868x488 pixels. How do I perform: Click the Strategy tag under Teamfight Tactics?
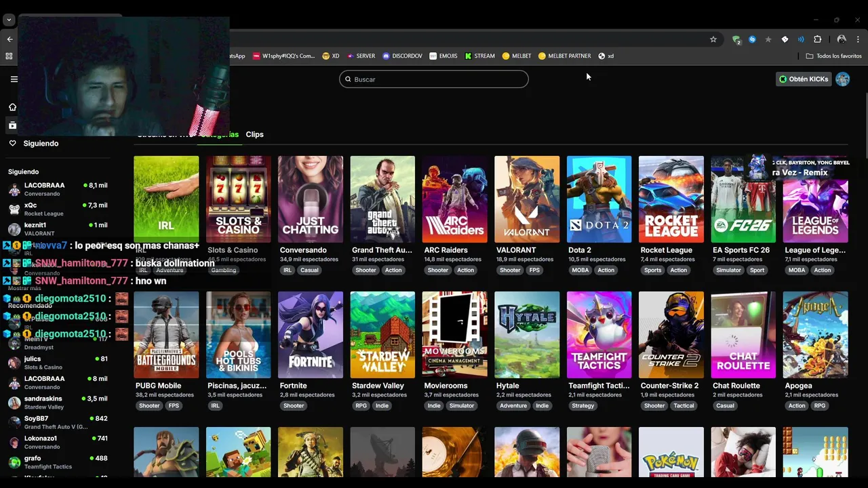(x=583, y=406)
